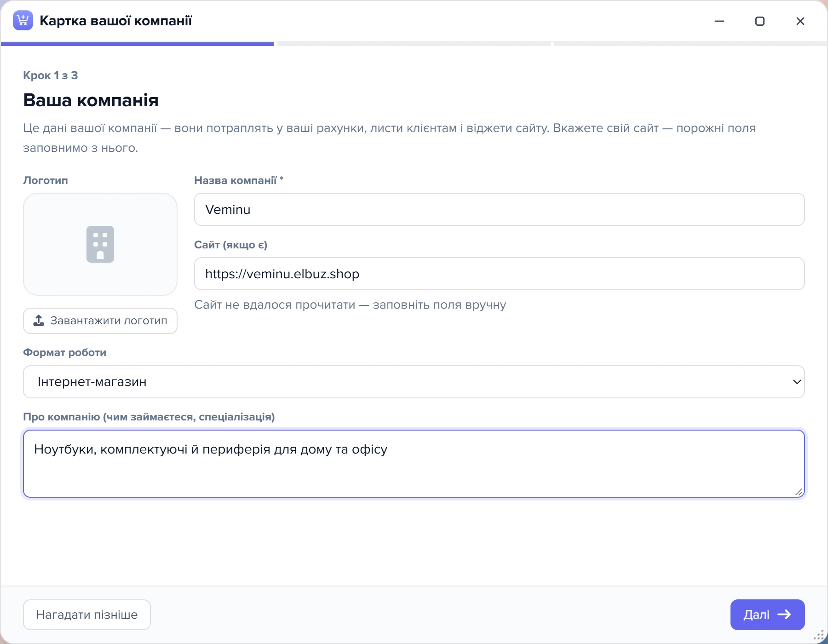Click the textarea resize grip handle
Viewport: 828px width, 644px height.
tap(799, 492)
